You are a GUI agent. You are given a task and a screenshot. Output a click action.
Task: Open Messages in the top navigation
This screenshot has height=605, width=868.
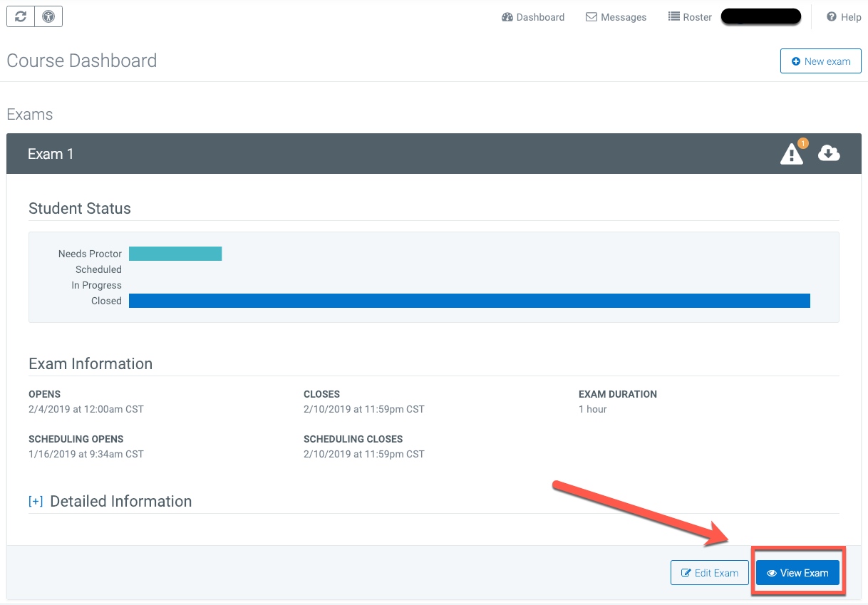coord(616,17)
